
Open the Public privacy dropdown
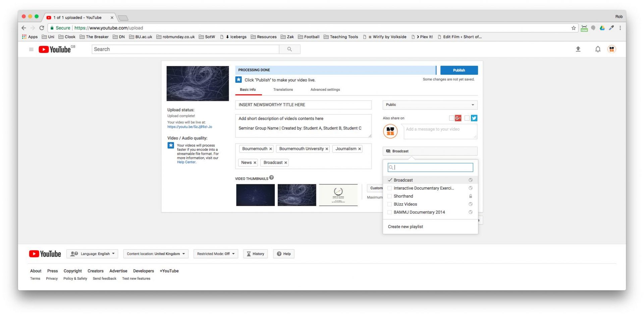pyautogui.click(x=430, y=105)
